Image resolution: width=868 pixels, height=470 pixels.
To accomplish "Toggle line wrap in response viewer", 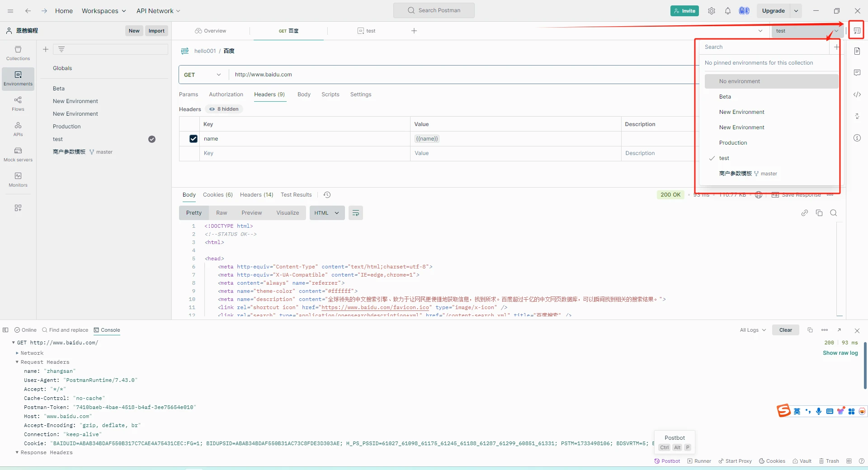I will (x=356, y=213).
